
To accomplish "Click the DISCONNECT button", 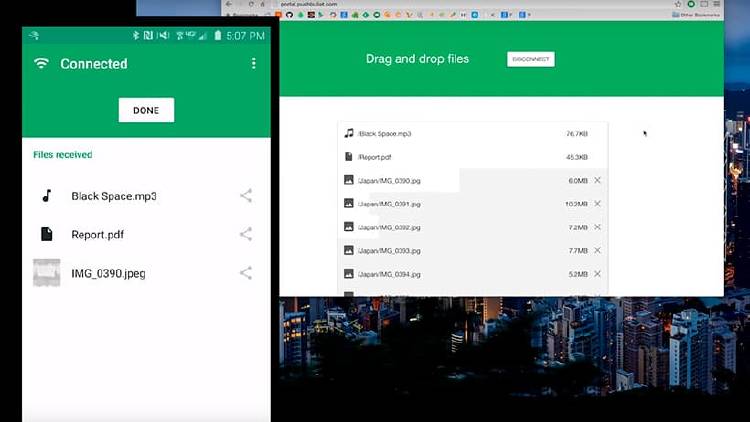I will pyautogui.click(x=531, y=59).
